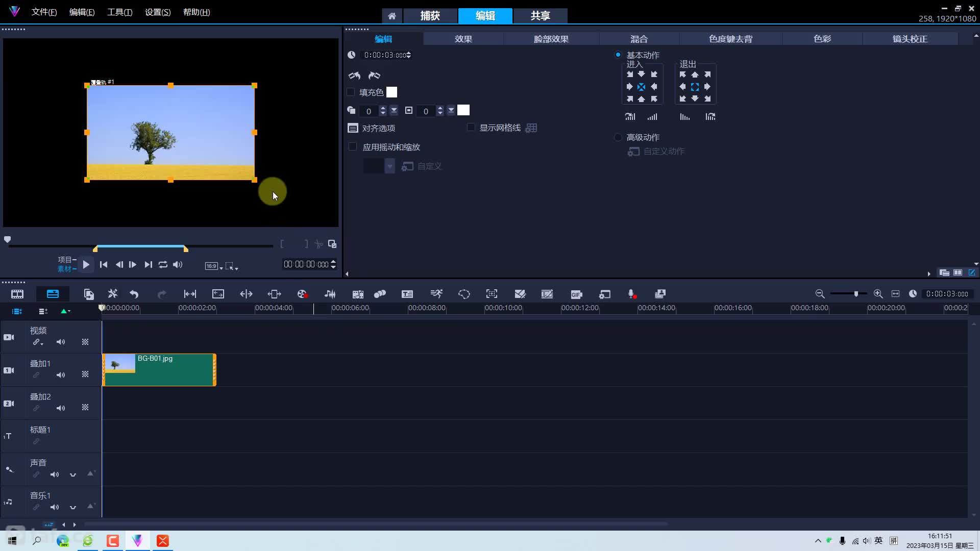Open the 镜头校正 tab
This screenshot has height=551, width=980.
[x=910, y=39]
